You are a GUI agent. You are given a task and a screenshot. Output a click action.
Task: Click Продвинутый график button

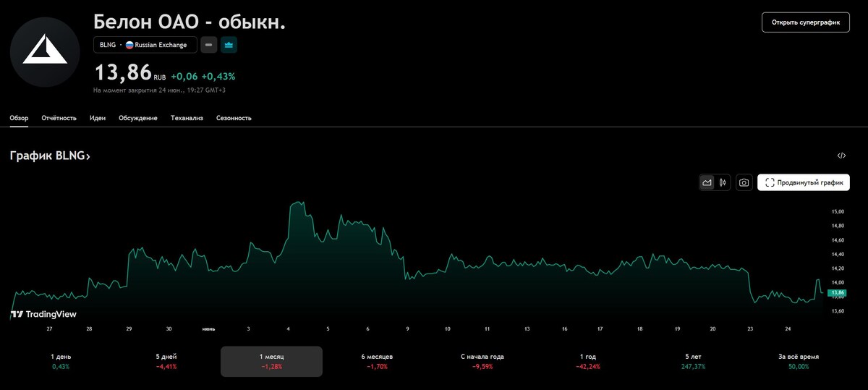pyautogui.click(x=804, y=183)
